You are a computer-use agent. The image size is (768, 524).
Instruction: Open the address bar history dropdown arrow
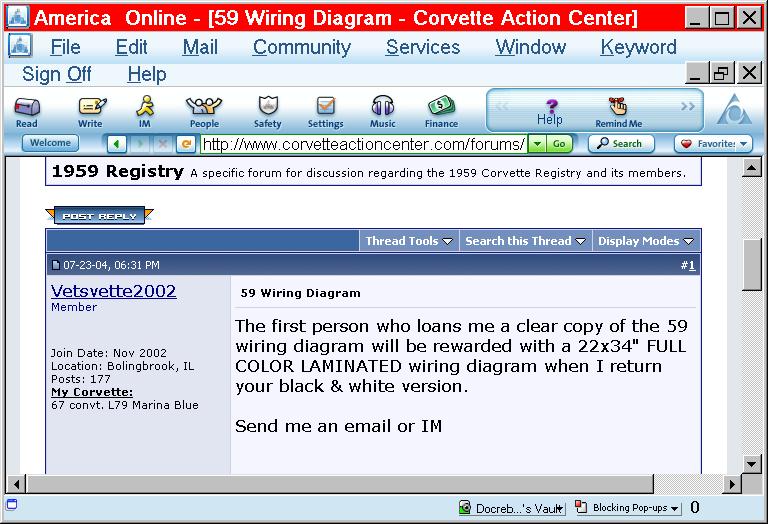coord(537,144)
